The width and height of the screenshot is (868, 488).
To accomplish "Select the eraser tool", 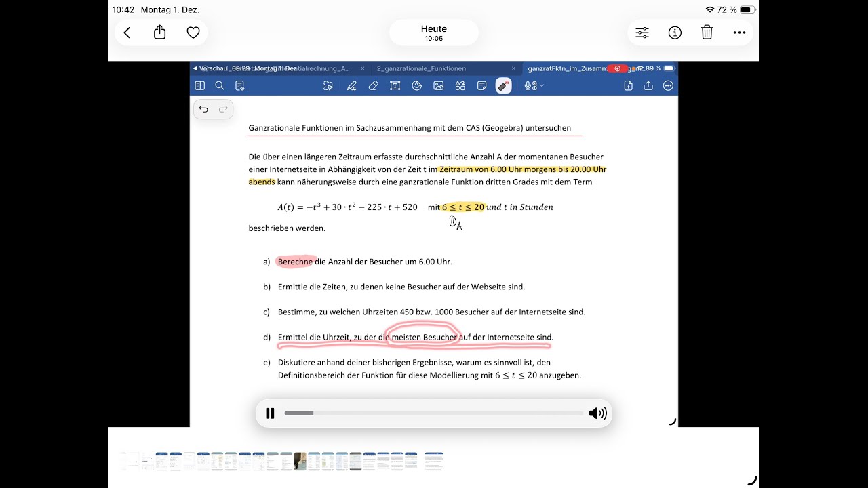I will 373,85.
